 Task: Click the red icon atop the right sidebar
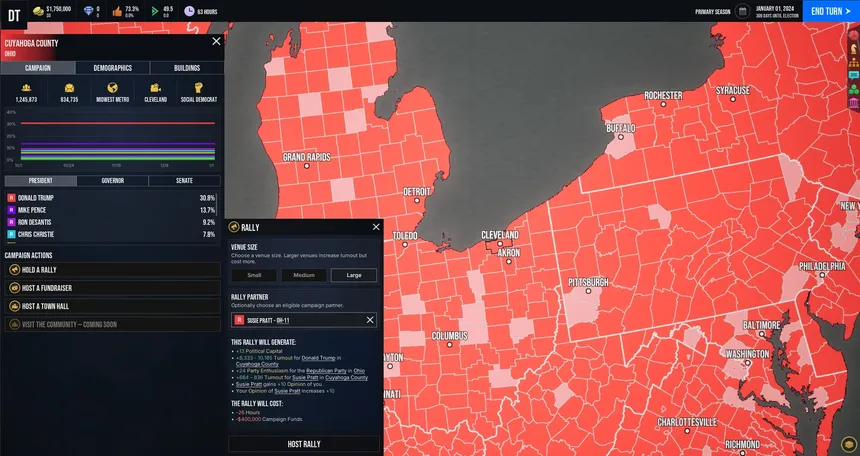tap(853, 36)
